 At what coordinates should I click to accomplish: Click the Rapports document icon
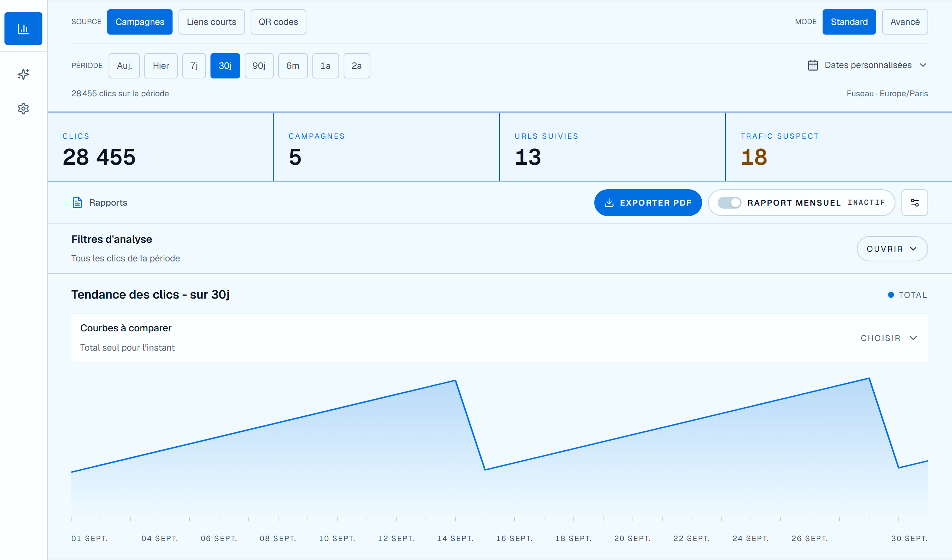click(x=77, y=203)
